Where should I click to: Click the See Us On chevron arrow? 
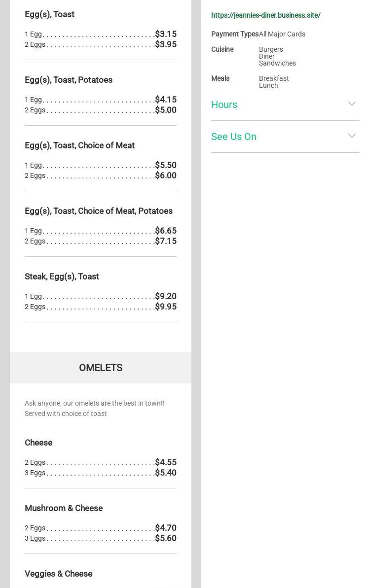pyautogui.click(x=352, y=136)
